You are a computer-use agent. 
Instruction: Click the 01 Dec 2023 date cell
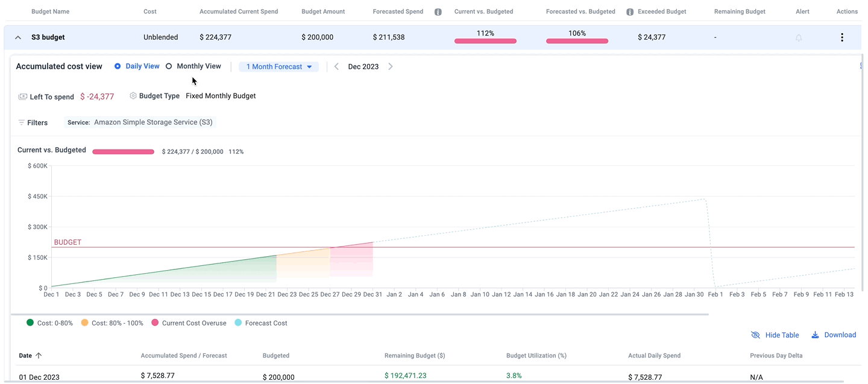[x=39, y=377]
